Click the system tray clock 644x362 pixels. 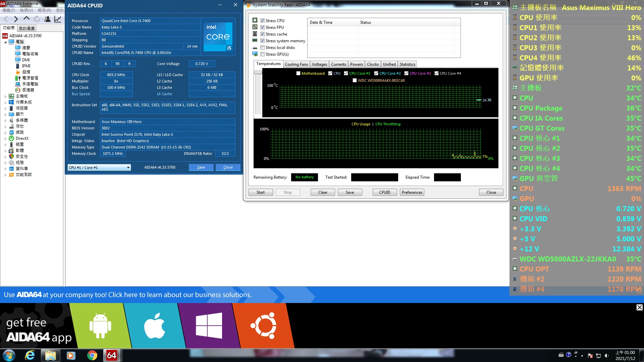(625, 355)
